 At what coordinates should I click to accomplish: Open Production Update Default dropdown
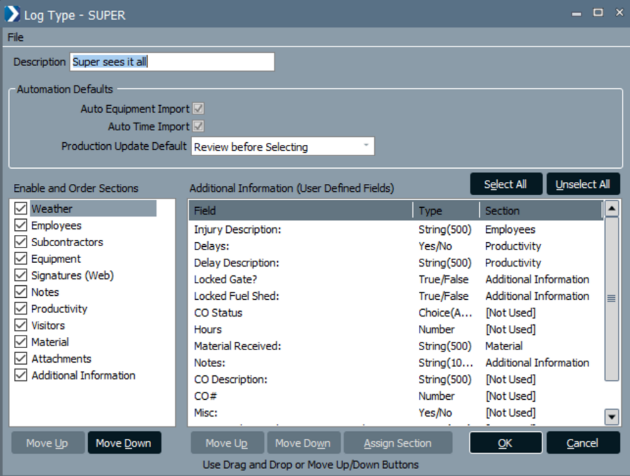click(282, 146)
